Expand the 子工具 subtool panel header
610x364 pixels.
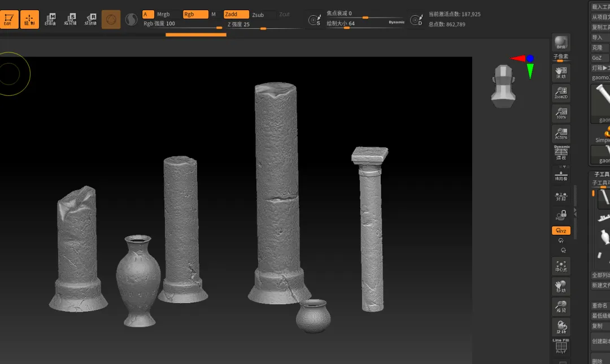600,175
